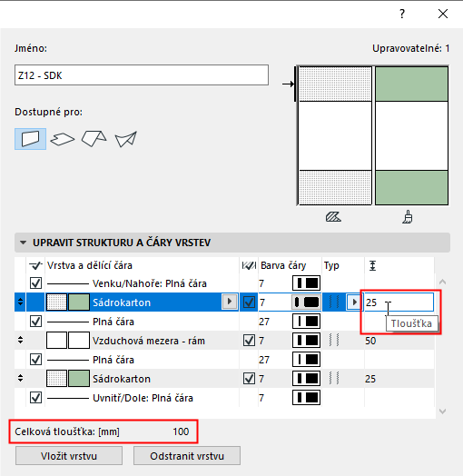Click Celková tloušťka value 100

click(181, 431)
